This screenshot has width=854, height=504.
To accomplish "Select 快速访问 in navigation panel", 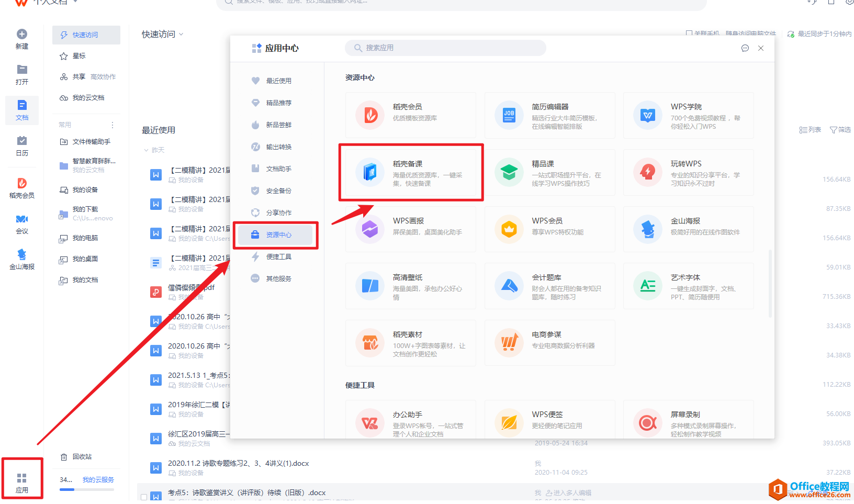I will tap(86, 35).
